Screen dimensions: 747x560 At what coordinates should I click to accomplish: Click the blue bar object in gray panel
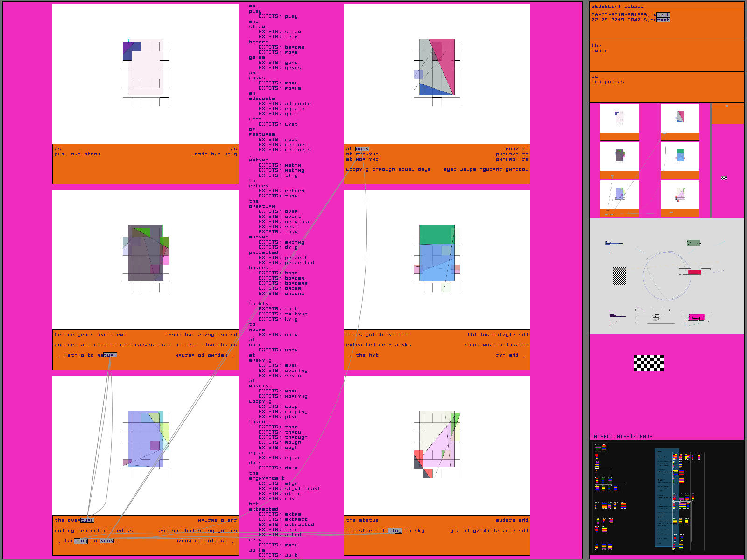coord(613,243)
